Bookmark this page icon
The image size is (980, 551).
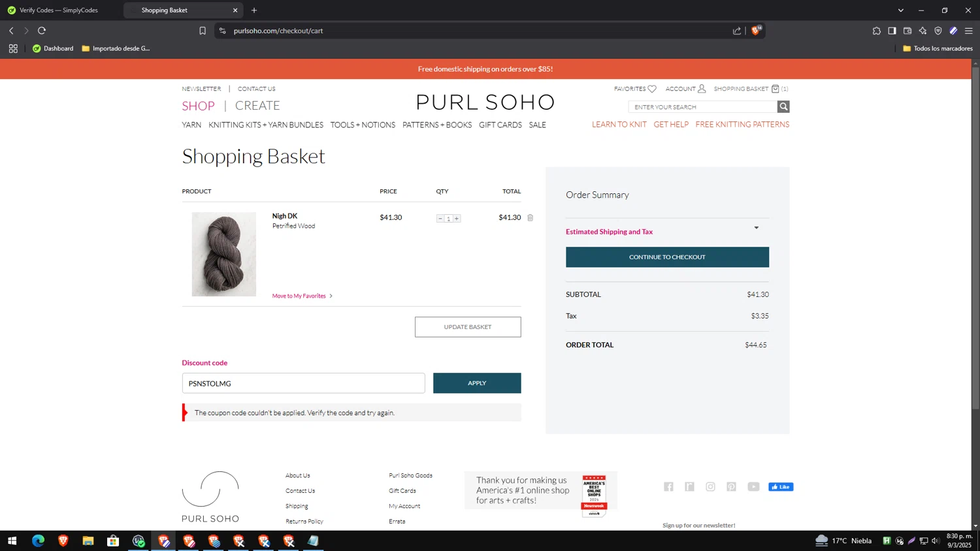tap(203, 31)
